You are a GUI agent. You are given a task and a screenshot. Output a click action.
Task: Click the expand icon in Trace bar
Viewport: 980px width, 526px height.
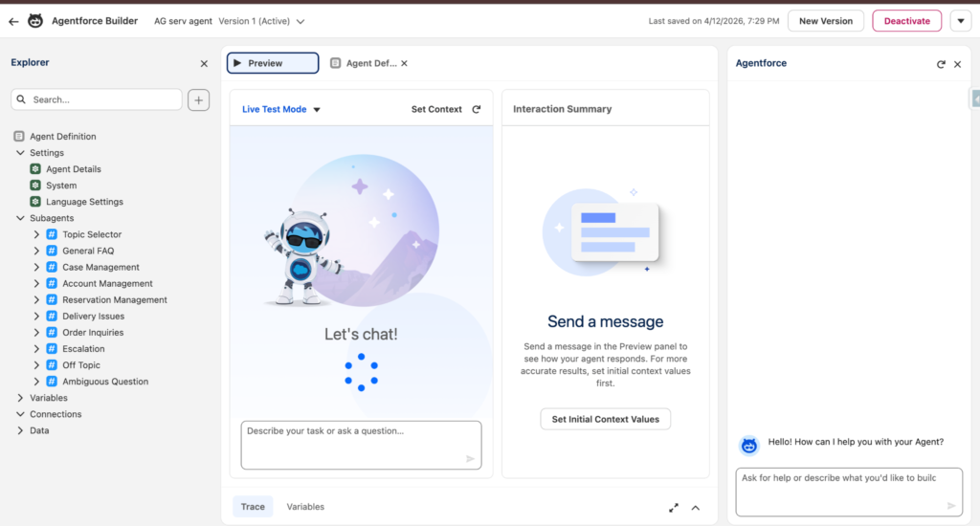point(674,507)
